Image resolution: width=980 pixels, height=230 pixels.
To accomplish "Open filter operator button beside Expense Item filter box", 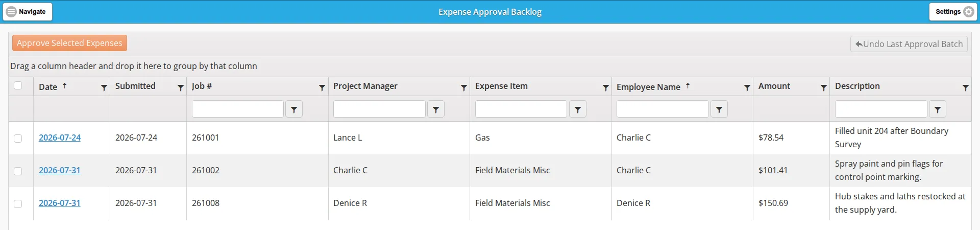I will [x=578, y=109].
